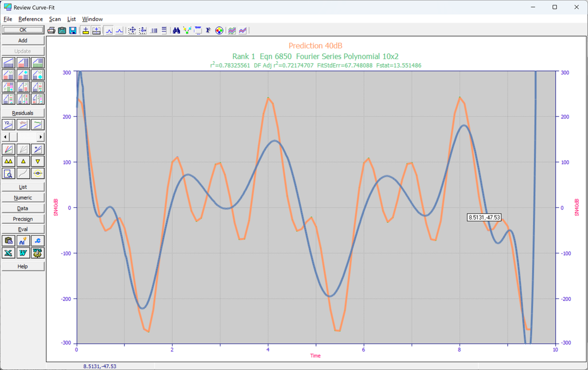
Task: Open the Residuals view
Action: 23,113
